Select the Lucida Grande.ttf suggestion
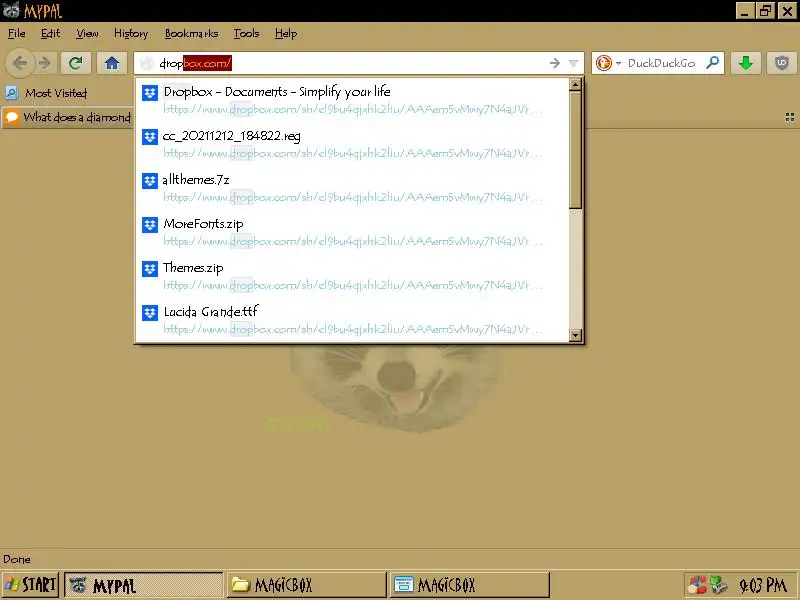Screen dimensions: 800x600 [352, 320]
